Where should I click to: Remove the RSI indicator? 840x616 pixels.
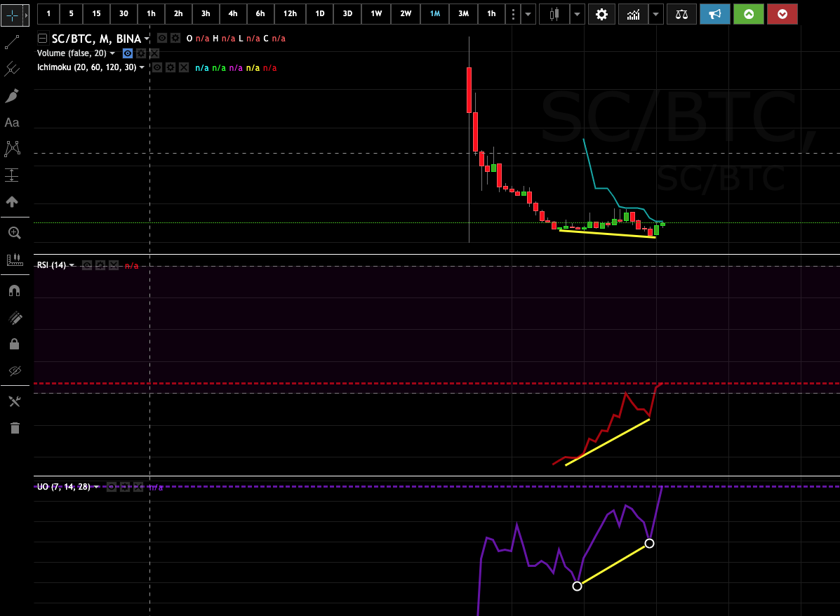pos(114,265)
